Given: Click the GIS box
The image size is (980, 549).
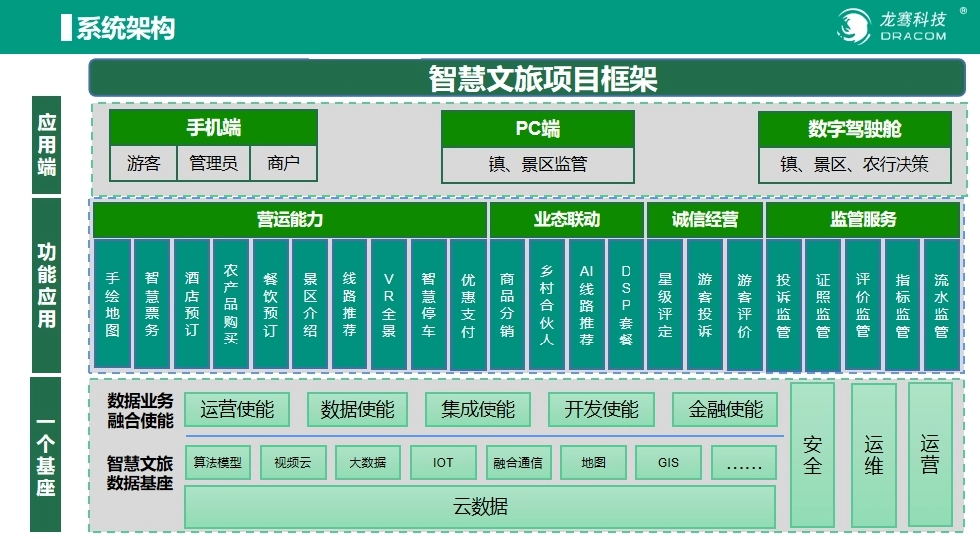Looking at the screenshot, I should click(668, 463).
